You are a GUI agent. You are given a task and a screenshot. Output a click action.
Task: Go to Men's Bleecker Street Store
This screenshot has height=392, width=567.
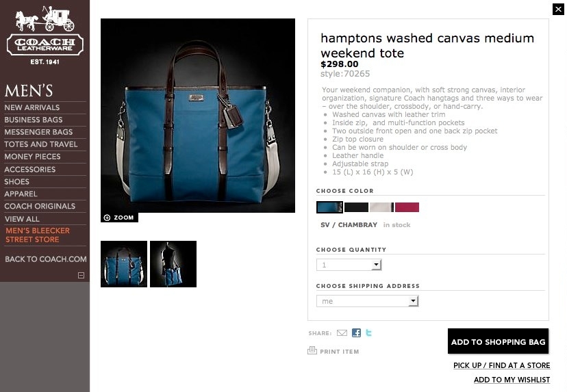pos(38,235)
